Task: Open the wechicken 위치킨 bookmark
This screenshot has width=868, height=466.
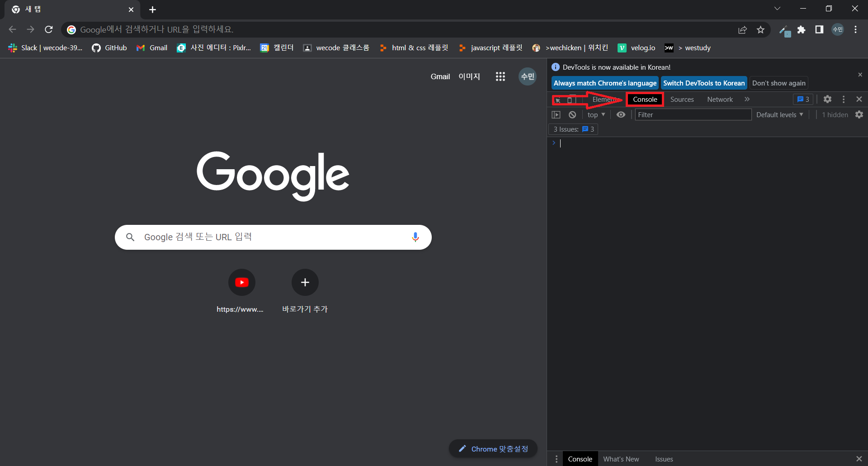Action: (570, 48)
